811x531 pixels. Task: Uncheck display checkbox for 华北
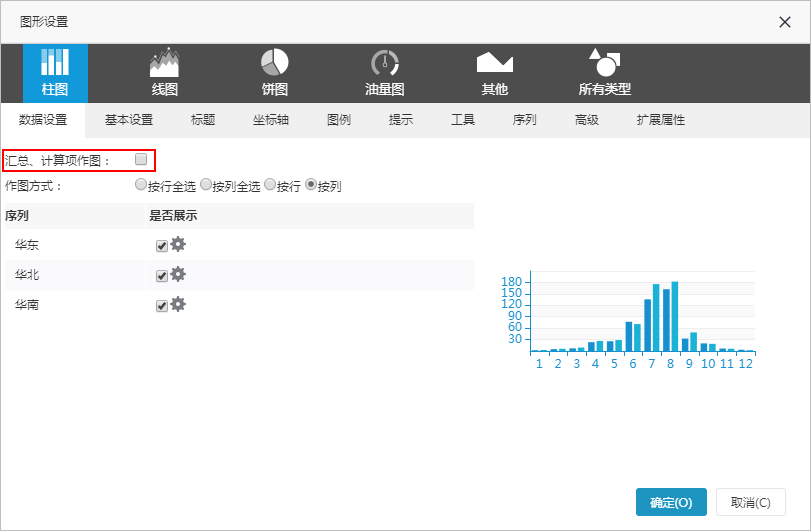162,276
